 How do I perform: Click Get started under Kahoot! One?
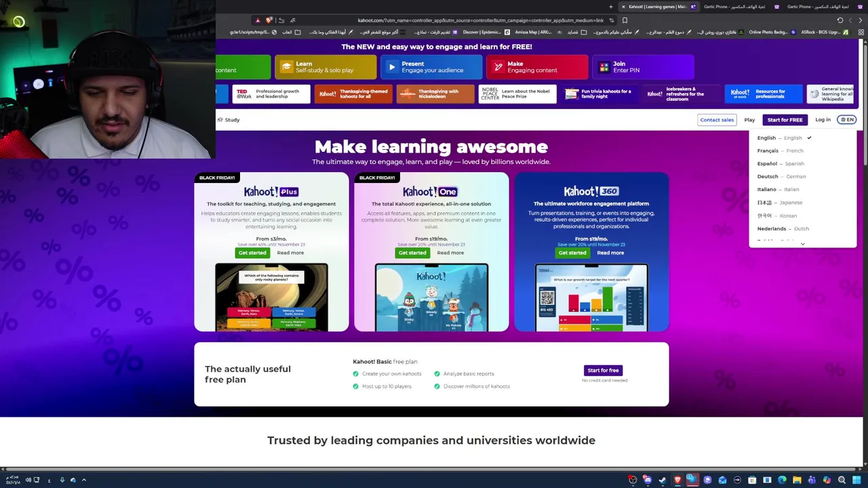pyautogui.click(x=412, y=253)
